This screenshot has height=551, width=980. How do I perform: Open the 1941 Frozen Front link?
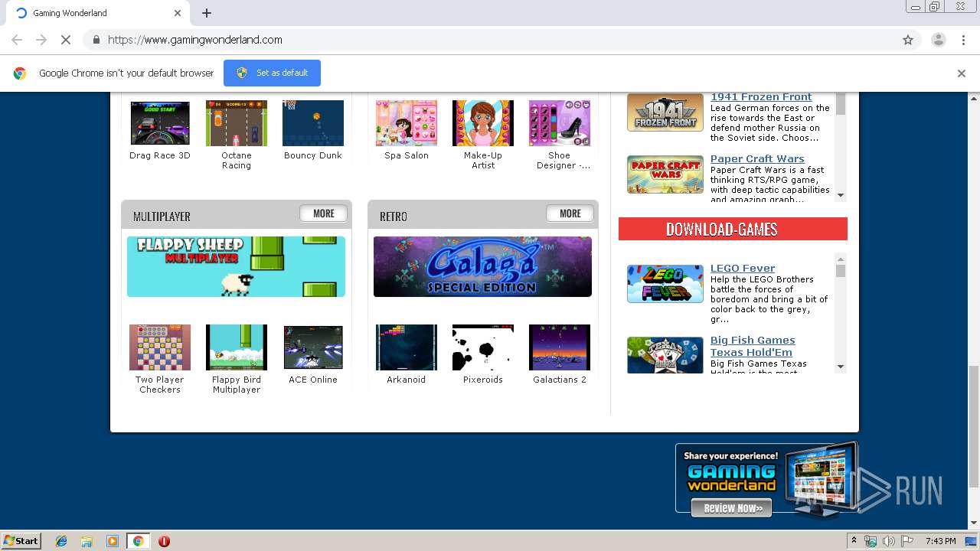(x=761, y=96)
